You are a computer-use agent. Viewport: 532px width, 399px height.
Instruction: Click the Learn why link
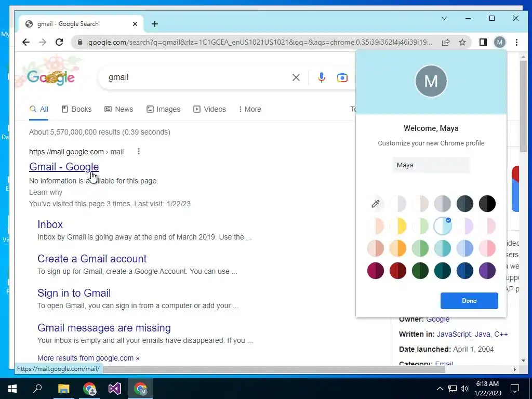46,192
